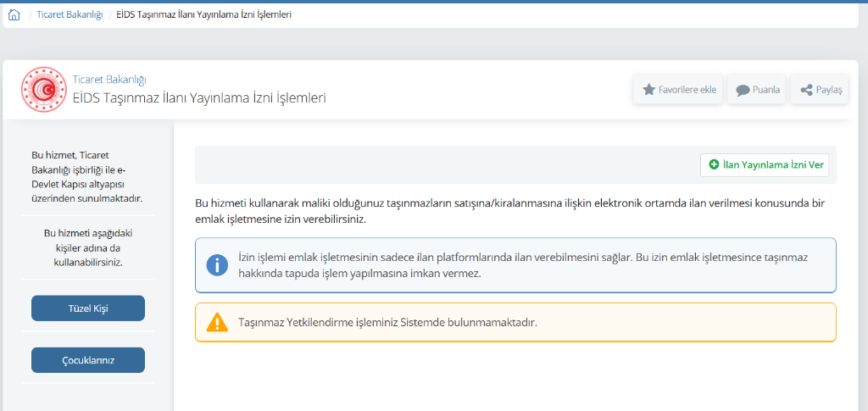Click sidebar text Bu hizmeti aşağıdaki kişiler adına
Viewport: 868px width, 411px height.
click(x=88, y=247)
